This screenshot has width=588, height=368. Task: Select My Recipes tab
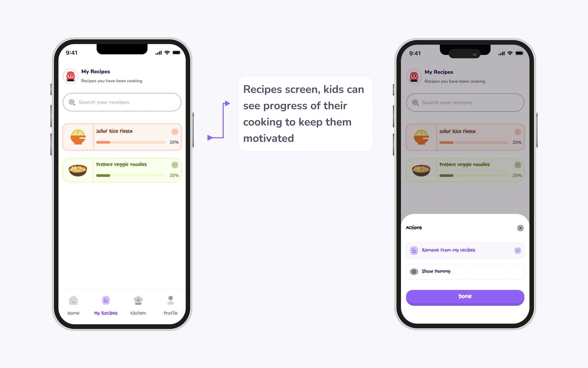[x=106, y=305]
